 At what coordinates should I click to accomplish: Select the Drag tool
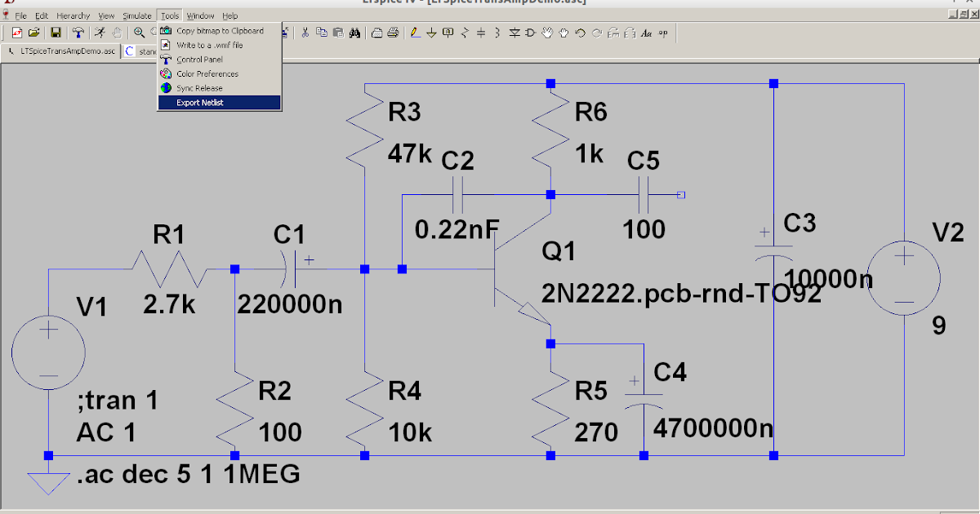564,33
